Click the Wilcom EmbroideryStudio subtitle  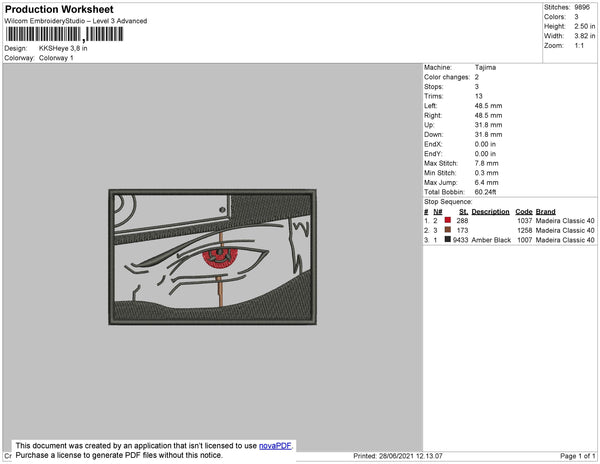[x=76, y=21]
